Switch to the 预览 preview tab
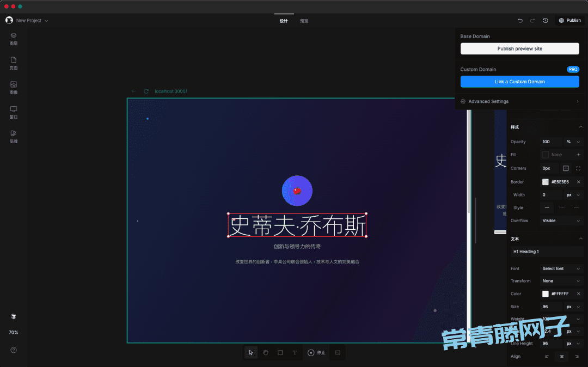The width and height of the screenshot is (588, 367). coord(304,21)
